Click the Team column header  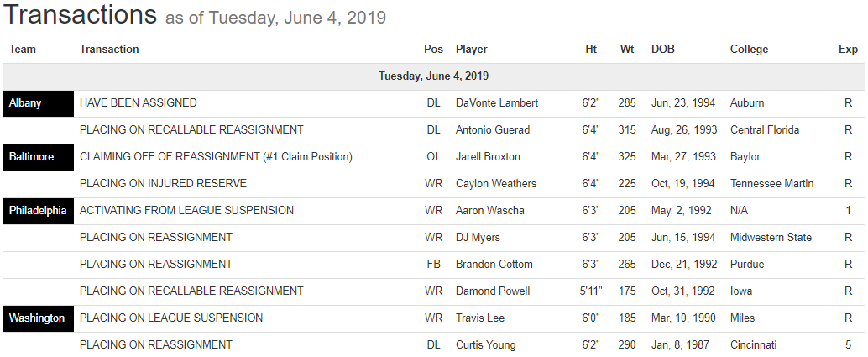(x=23, y=50)
